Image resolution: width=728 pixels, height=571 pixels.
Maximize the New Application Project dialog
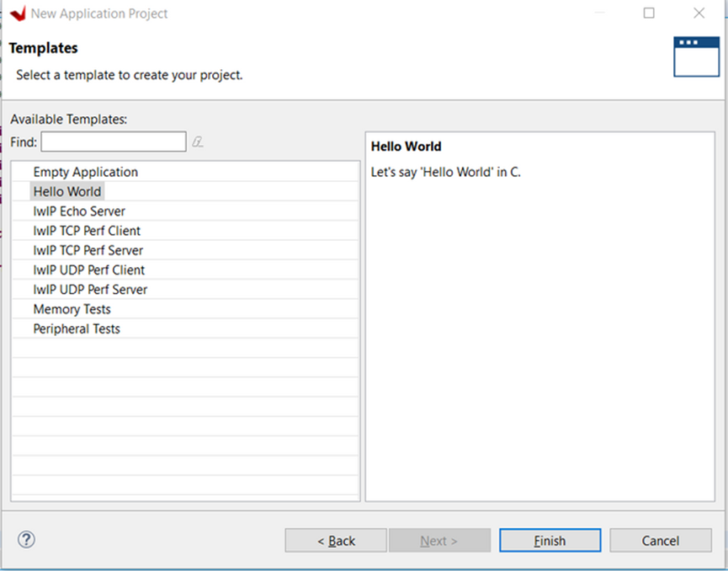pyautogui.click(x=649, y=13)
